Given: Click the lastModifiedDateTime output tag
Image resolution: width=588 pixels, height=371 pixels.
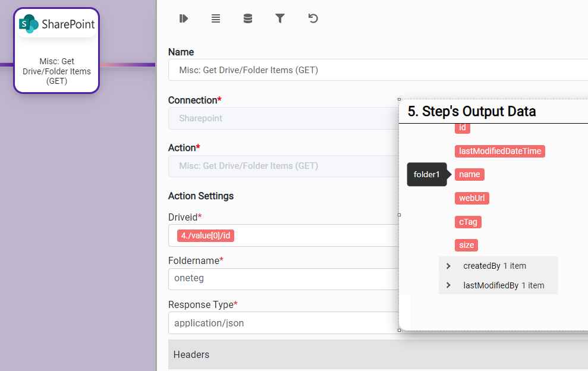Looking at the screenshot, I should (x=499, y=151).
